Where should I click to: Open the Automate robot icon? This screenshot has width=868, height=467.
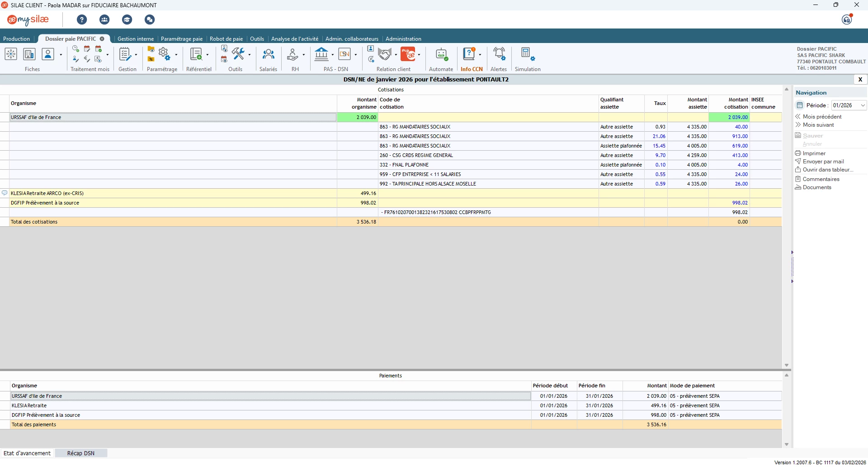tap(441, 55)
